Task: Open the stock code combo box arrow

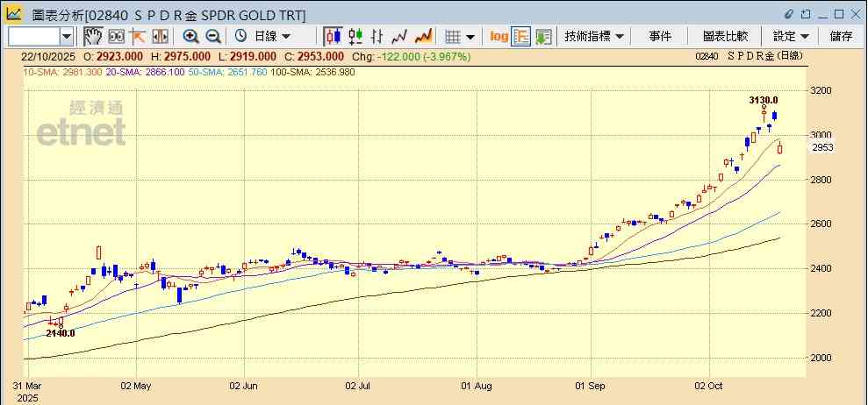Action: (x=67, y=36)
